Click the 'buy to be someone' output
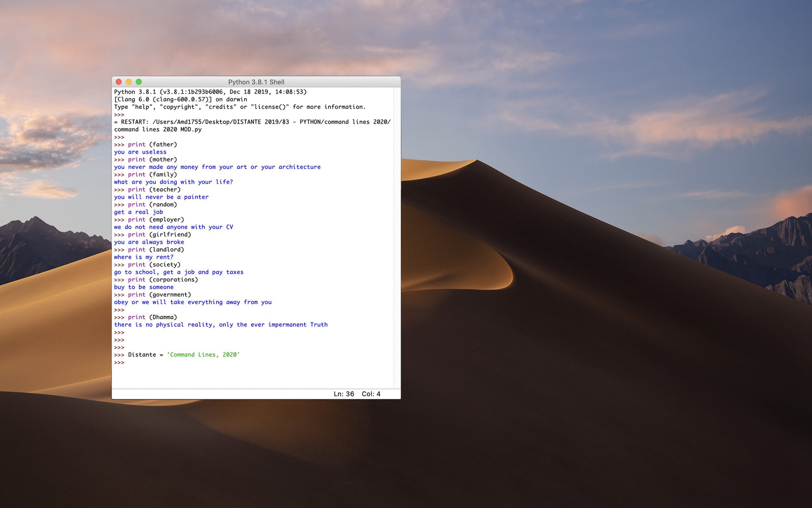The width and height of the screenshot is (812, 508). pyautogui.click(x=144, y=287)
